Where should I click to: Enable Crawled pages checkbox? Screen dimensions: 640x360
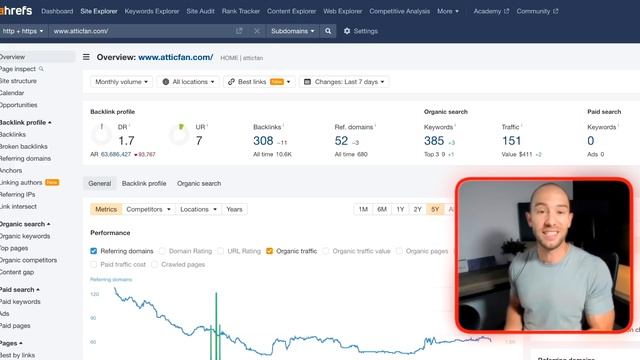[155, 264]
